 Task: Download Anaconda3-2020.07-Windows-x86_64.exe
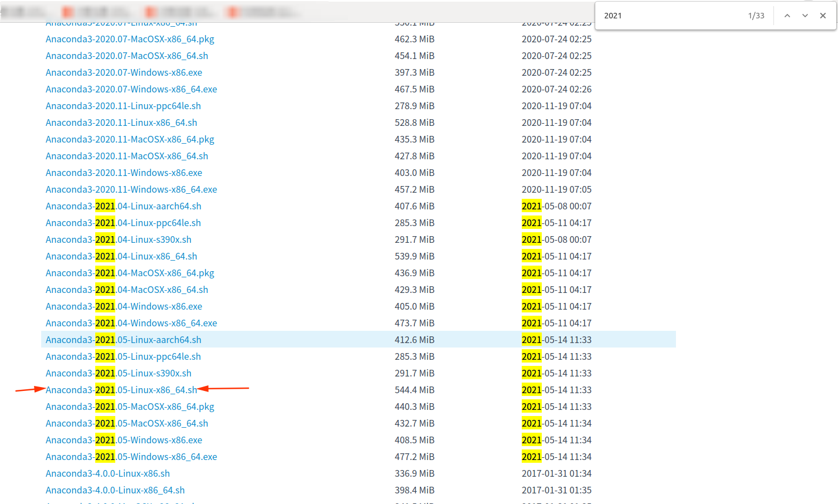click(131, 89)
